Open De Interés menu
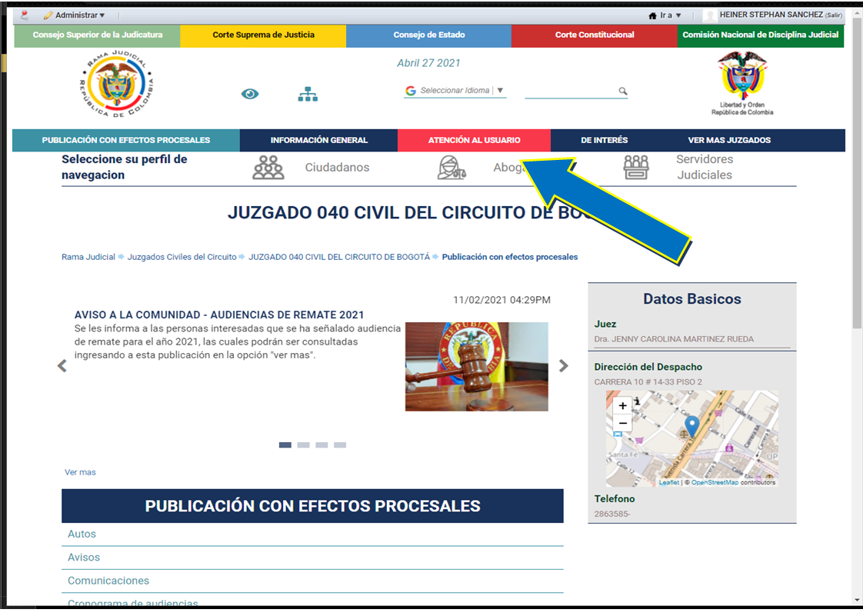This screenshot has height=616, width=863. click(604, 141)
